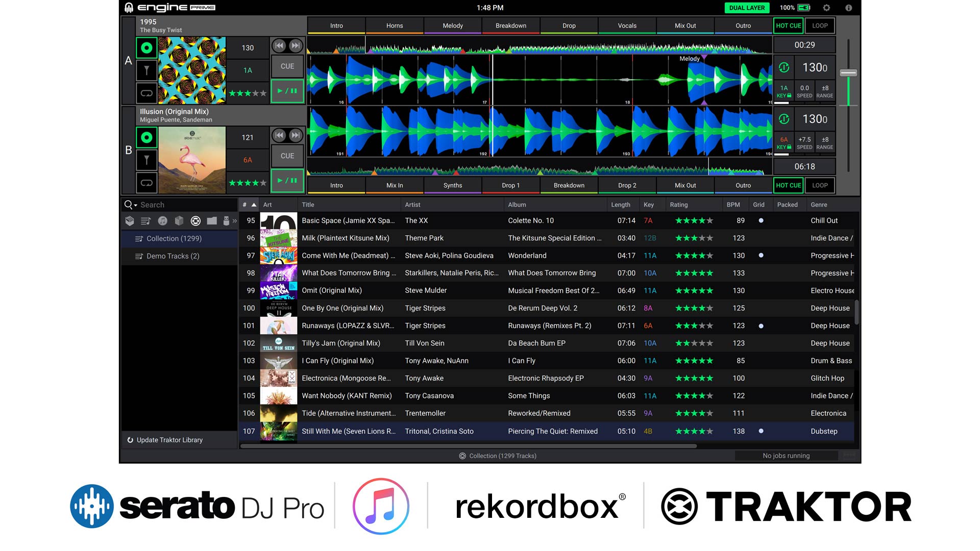Skip to next track on deck B

[296, 135]
